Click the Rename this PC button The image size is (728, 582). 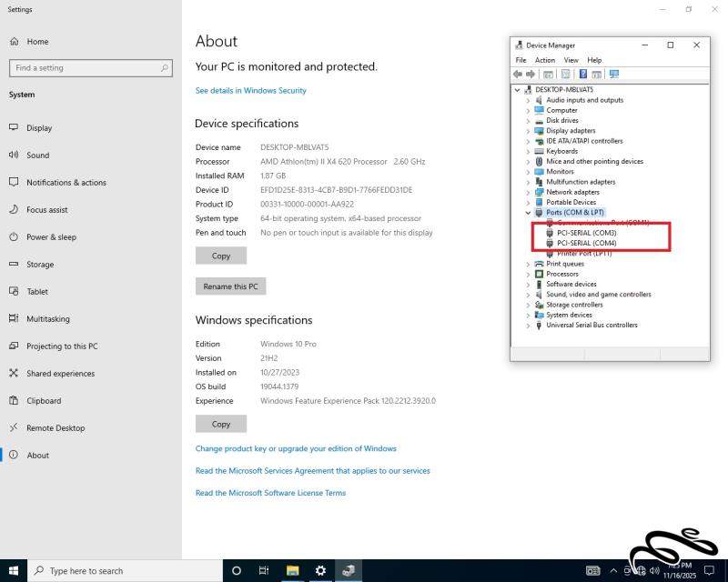[x=230, y=286]
